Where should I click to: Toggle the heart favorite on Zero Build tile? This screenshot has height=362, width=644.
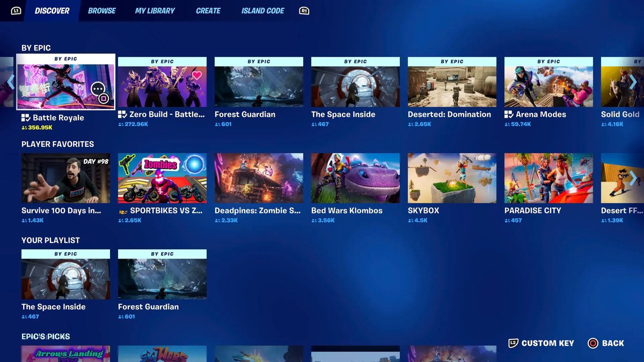coord(197,75)
